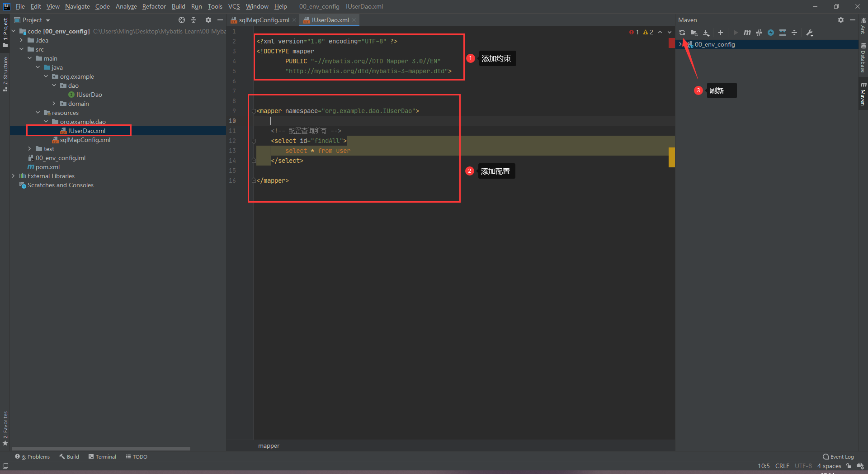Expand the .idea folder chevron
This screenshot has width=868, height=474.
point(21,40)
